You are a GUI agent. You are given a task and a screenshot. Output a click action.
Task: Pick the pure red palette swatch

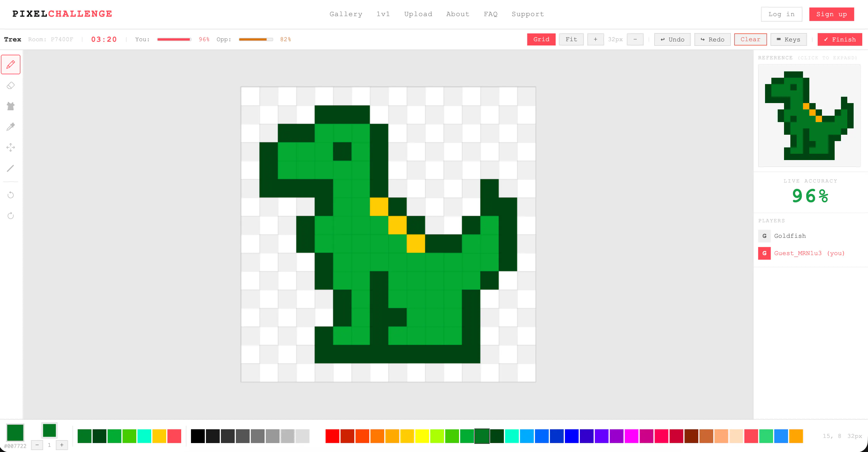click(332, 436)
